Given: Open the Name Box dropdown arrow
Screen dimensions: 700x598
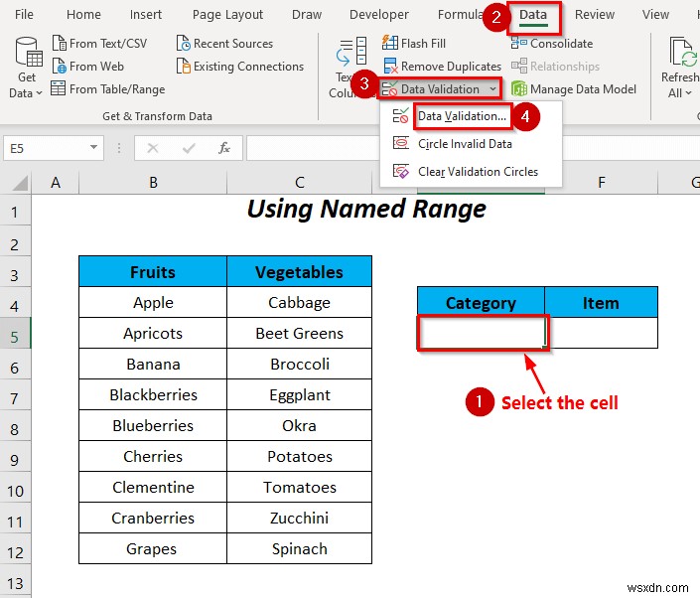Looking at the screenshot, I should 93,147.
